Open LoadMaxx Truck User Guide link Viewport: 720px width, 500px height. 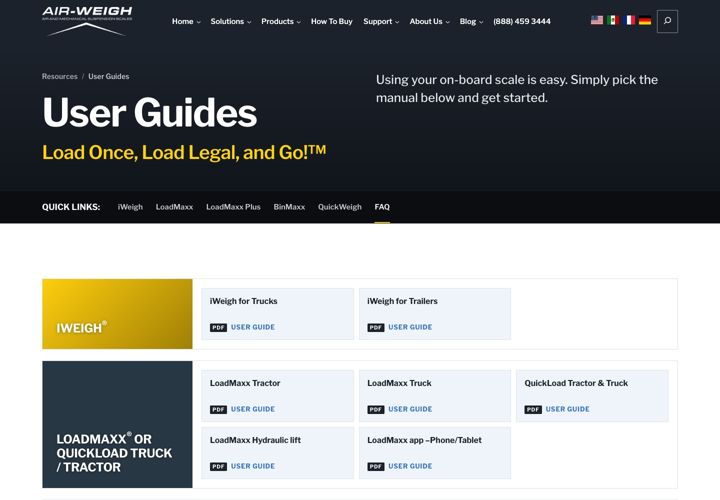pos(410,409)
